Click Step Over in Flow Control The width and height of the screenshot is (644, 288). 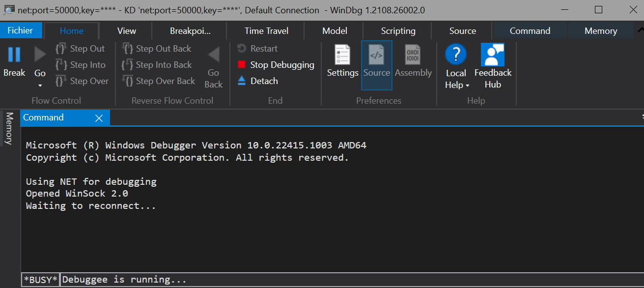82,81
